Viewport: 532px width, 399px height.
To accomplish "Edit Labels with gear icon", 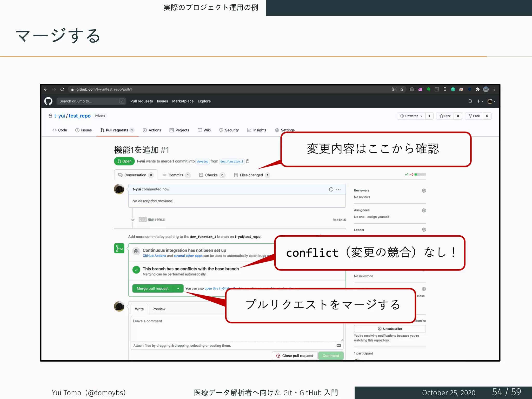I will pos(424,230).
